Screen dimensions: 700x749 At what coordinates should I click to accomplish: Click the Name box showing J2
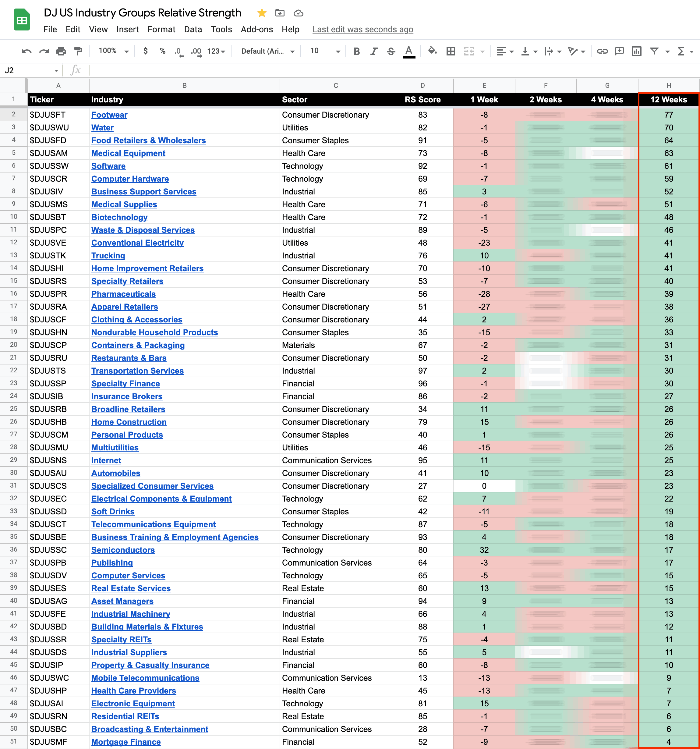[x=32, y=70]
